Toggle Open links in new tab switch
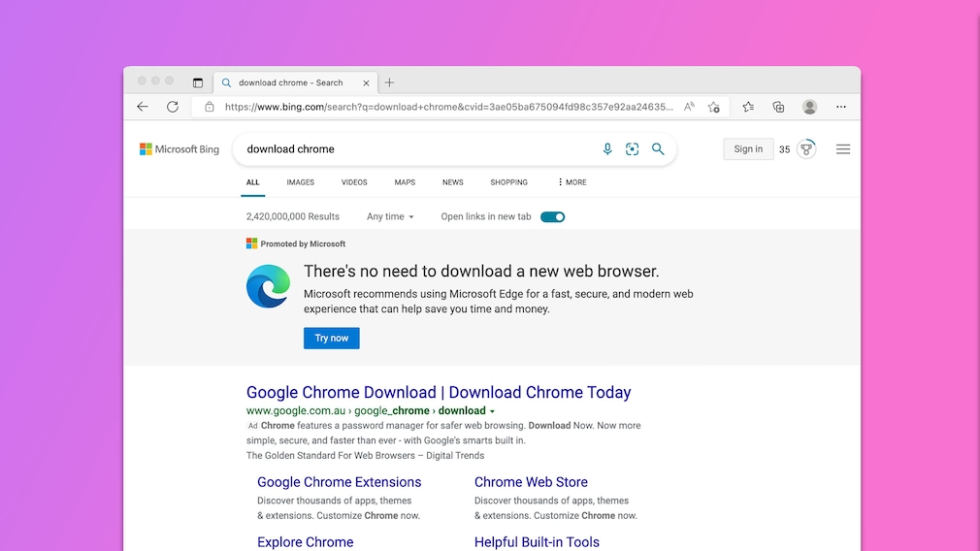The height and width of the screenshot is (551, 980). coord(552,216)
